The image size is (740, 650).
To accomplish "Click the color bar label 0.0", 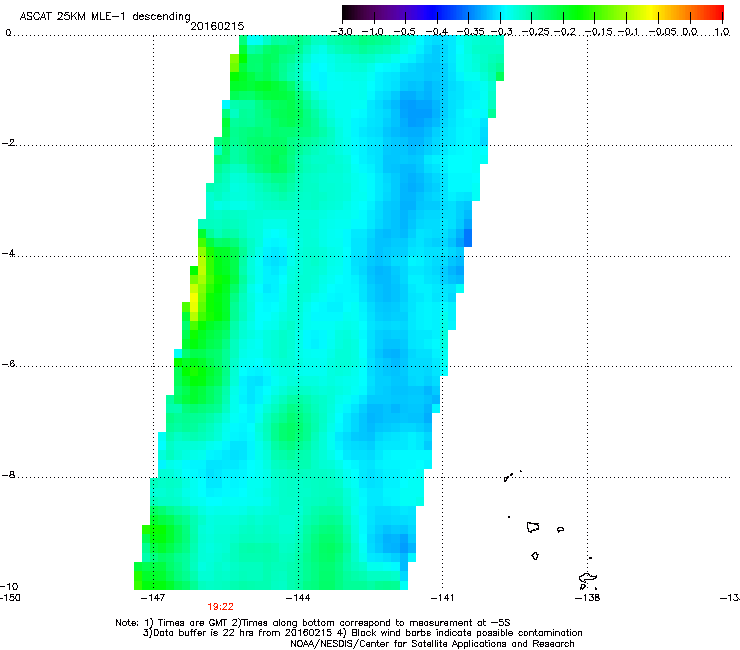I will pyautogui.click(x=690, y=32).
